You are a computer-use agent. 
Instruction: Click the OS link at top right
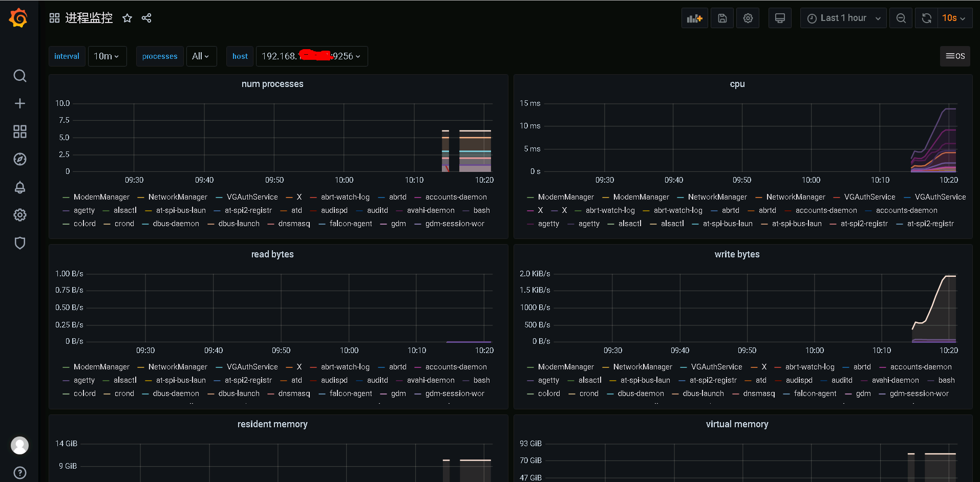pyautogui.click(x=955, y=56)
